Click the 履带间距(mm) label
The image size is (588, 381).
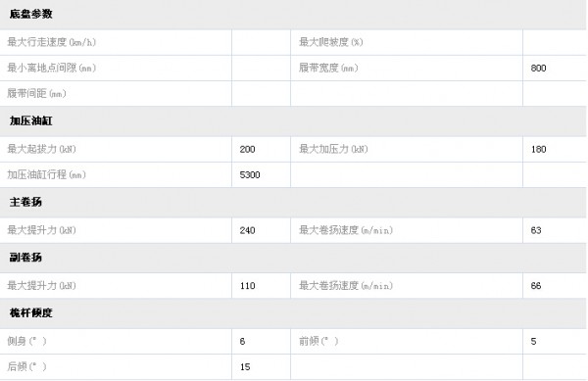tap(37, 93)
